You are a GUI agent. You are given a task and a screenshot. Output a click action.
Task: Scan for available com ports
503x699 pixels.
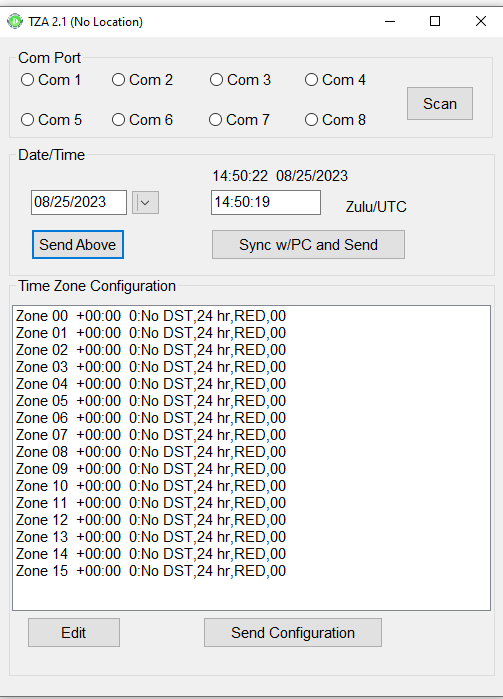click(x=440, y=103)
